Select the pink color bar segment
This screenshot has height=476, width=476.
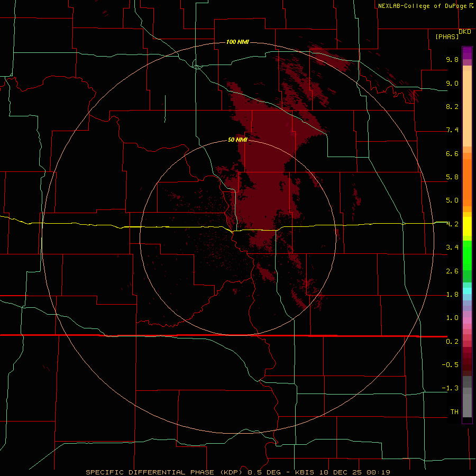tap(467, 321)
